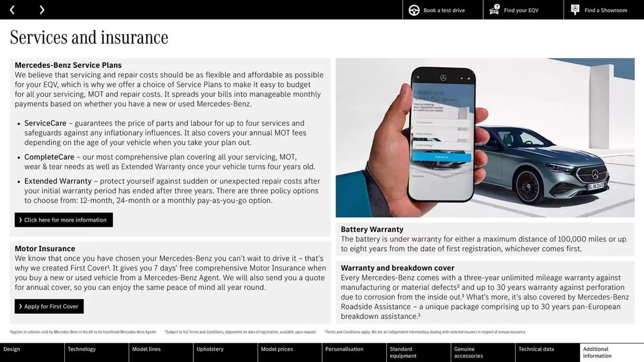Screen dimensions: 644x362
Task: Click the Book a test drive icon
Action: click(x=413, y=10)
